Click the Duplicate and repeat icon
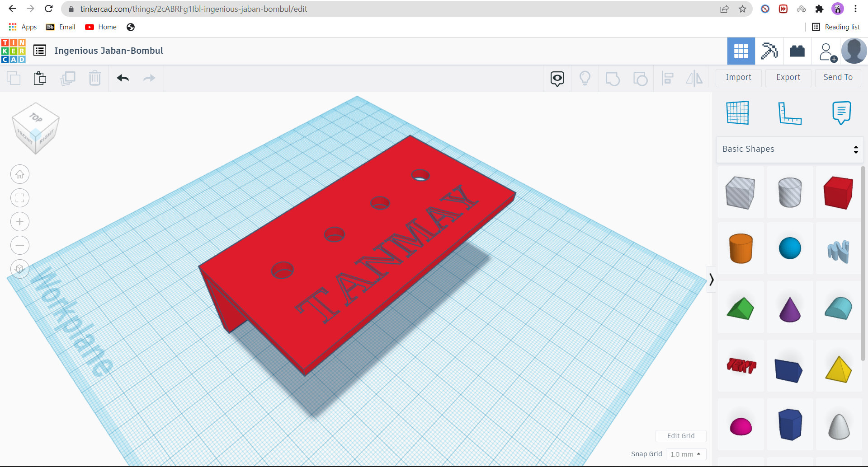The image size is (868, 467). 68,78
